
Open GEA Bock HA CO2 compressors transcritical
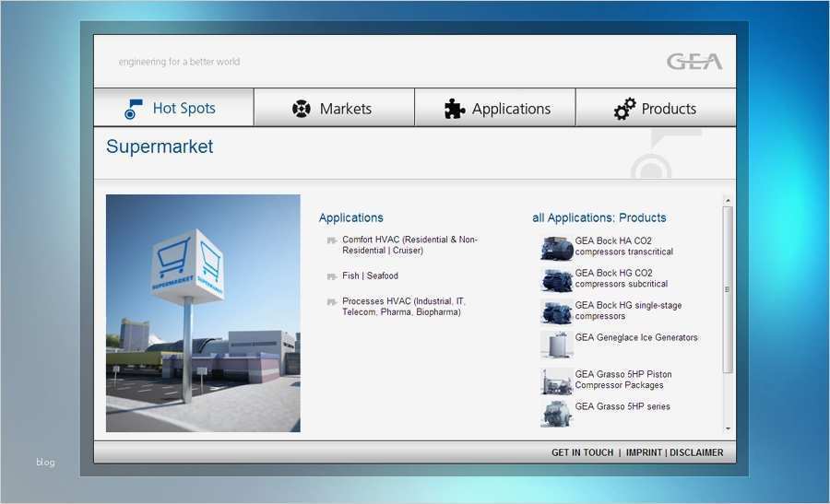coord(624,246)
